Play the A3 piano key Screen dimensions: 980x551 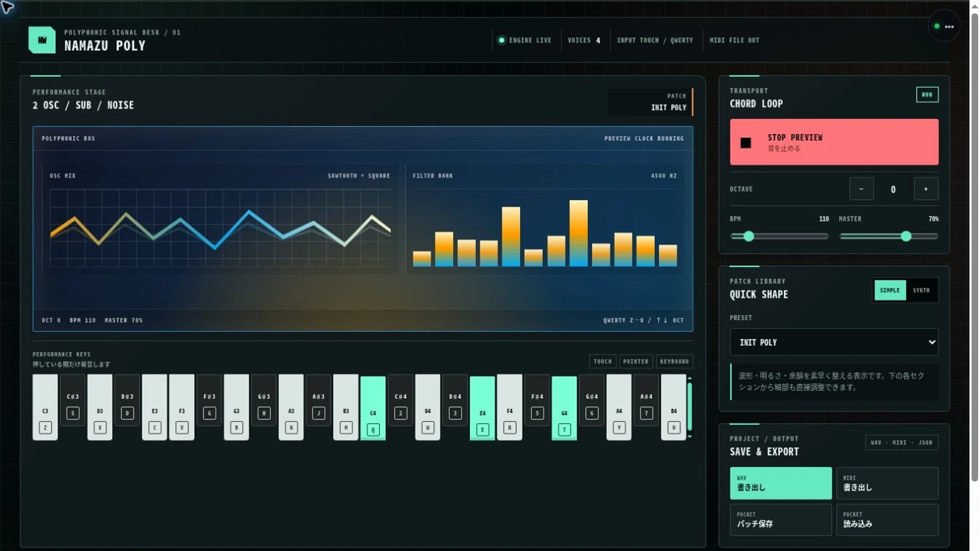coord(291,407)
